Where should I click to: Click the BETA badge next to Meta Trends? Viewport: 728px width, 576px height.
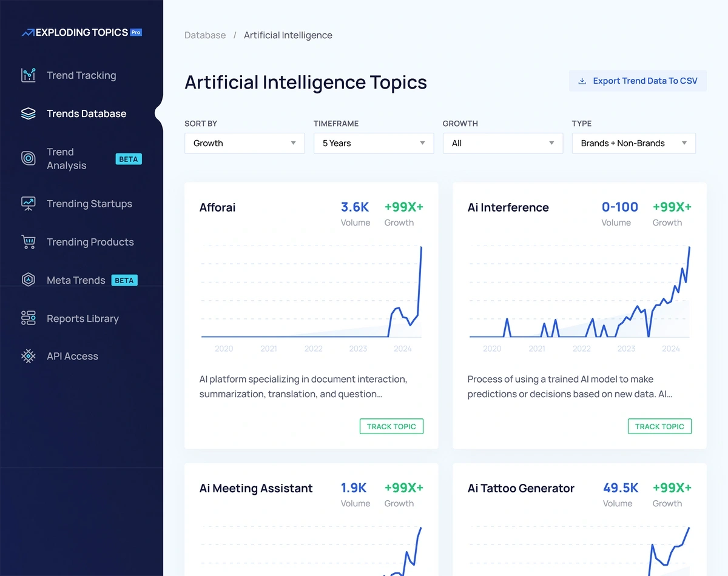click(x=124, y=280)
